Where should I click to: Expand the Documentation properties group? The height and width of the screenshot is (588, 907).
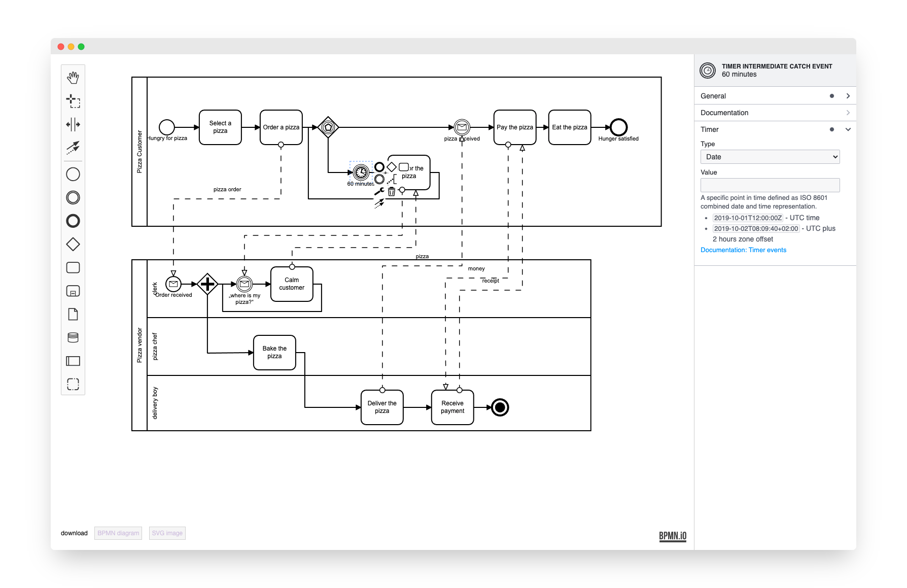tap(775, 113)
